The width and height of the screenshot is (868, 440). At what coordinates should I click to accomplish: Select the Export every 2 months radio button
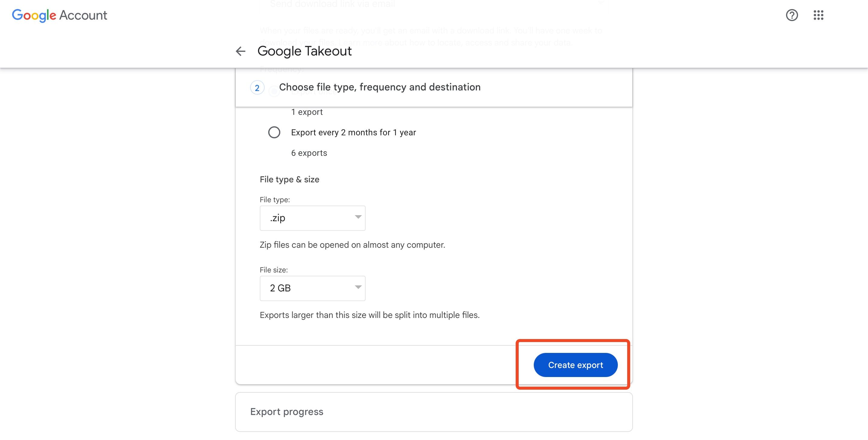point(274,132)
